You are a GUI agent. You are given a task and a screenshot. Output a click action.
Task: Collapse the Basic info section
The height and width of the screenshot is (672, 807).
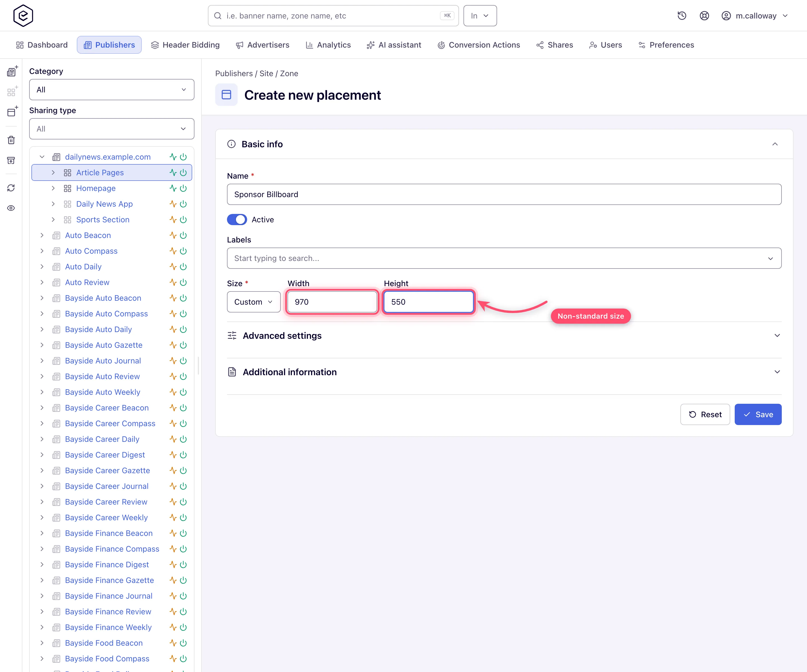(775, 144)
